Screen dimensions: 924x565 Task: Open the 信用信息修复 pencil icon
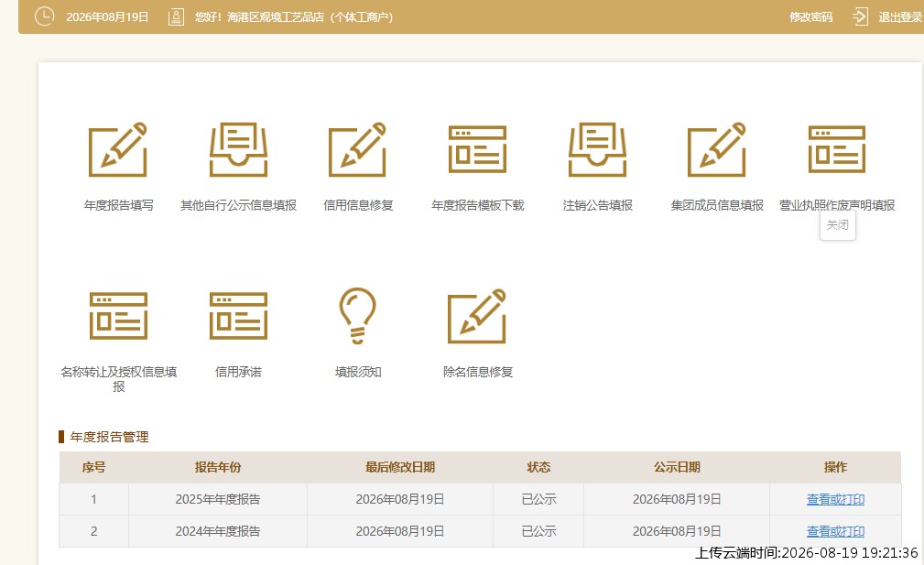tap(358, 149)
